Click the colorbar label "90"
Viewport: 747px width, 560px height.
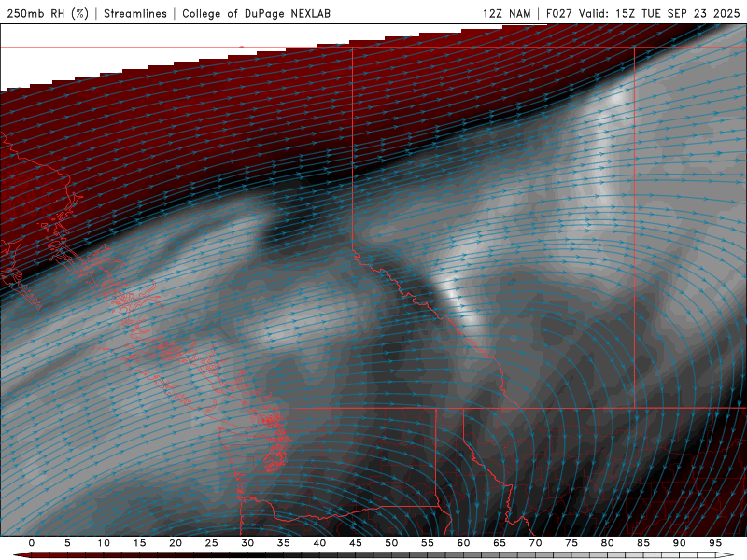(680, 543)
